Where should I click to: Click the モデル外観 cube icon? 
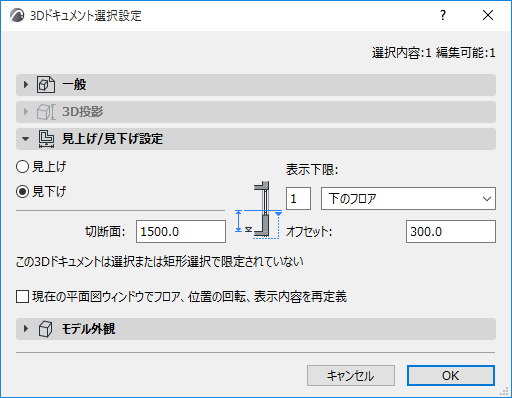click(x=45, y=329)
